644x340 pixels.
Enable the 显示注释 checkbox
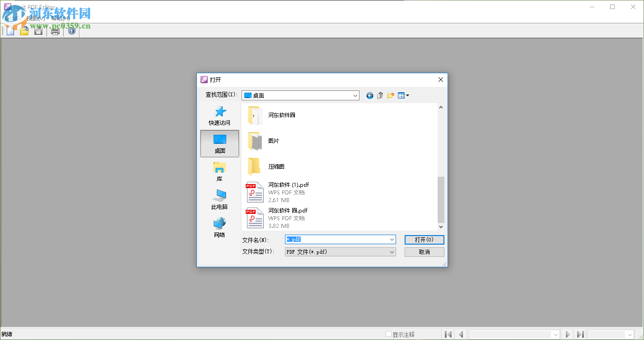pos(389,334)
